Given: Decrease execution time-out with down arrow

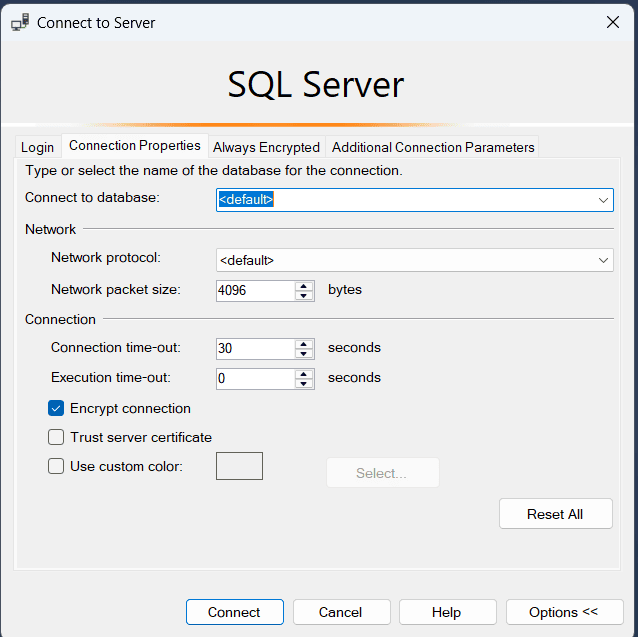Looking at the screenshot, I should pos(305,384).
